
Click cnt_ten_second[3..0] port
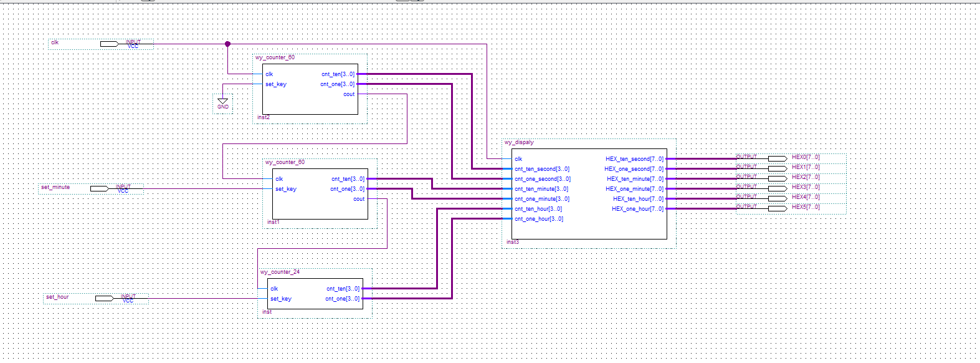542,169
